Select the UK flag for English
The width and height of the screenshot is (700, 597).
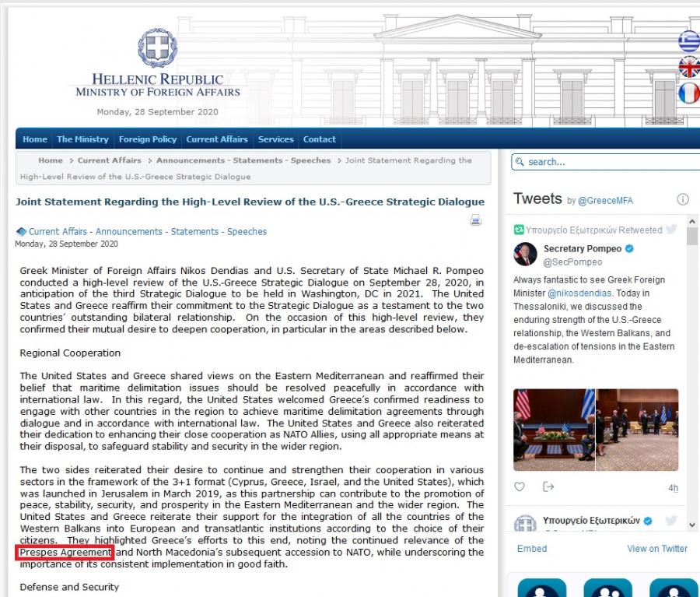click(688, 67)
